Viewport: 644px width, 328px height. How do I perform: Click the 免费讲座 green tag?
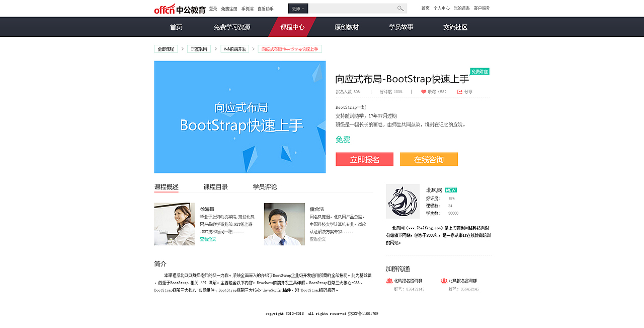pyautogui.click(x=480, y=72)
